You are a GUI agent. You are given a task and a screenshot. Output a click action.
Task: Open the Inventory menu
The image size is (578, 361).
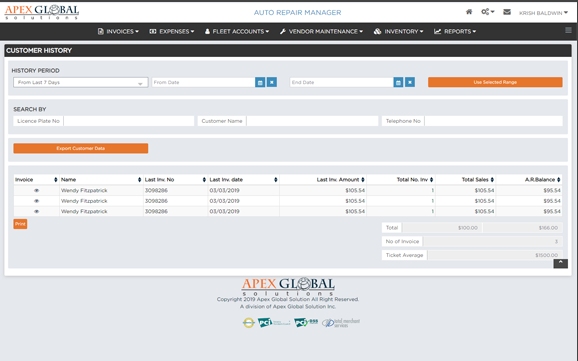coord(398,31)
